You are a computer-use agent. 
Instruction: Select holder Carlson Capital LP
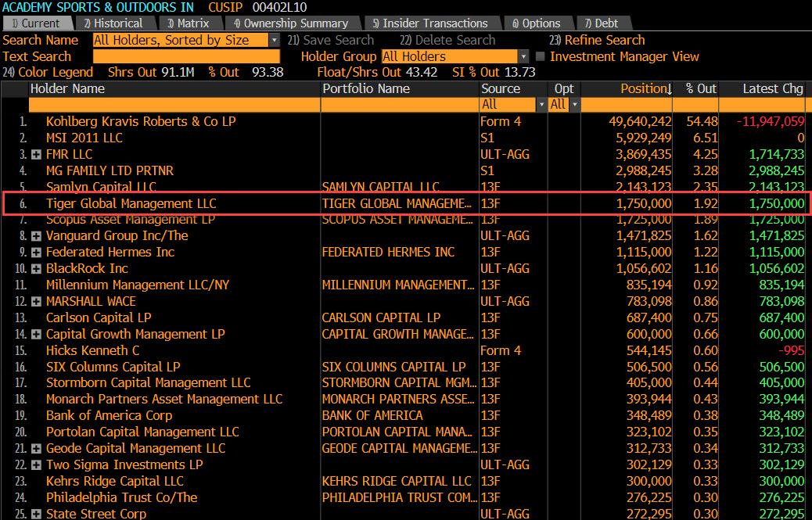coord(99,317)
